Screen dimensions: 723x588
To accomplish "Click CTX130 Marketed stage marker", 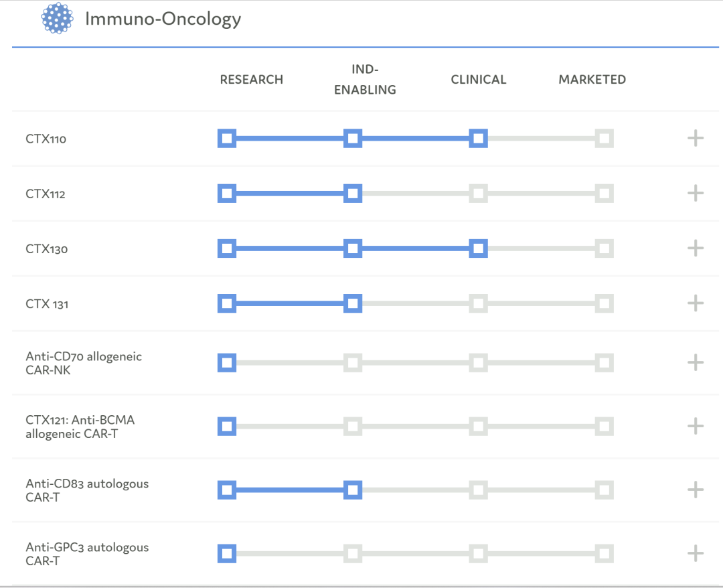I will [x=604, y=248].
